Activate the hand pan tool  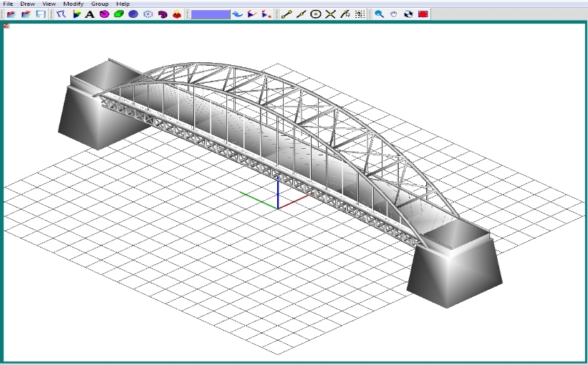click(x=394, y=14)
